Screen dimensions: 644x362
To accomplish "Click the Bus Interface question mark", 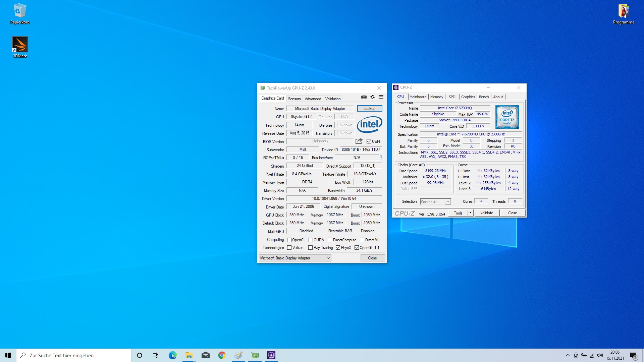I will (381, 158).
